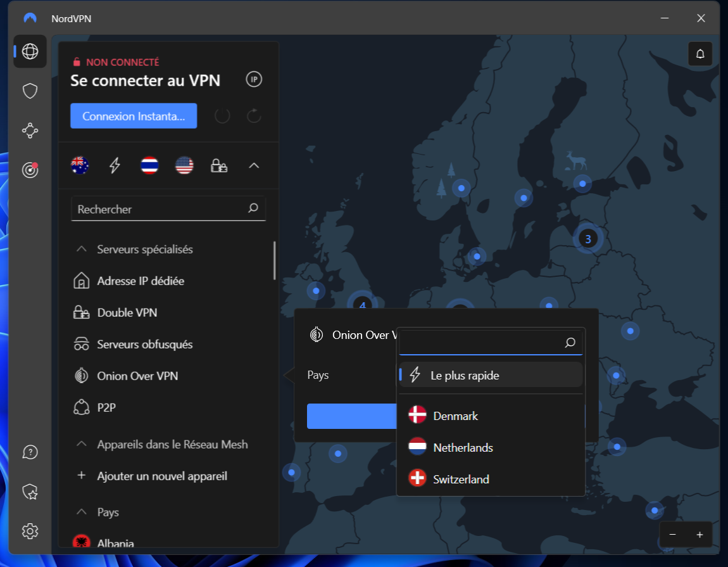The height and width of the screenshot is (567, 728).
Task: Zoom in the map with plus
Action: (x=700, y=535)
